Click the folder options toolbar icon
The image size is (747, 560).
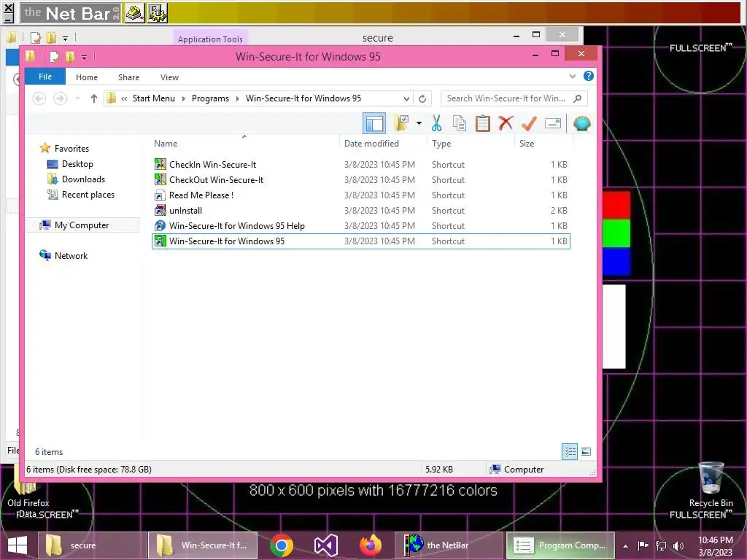point(401,123)
